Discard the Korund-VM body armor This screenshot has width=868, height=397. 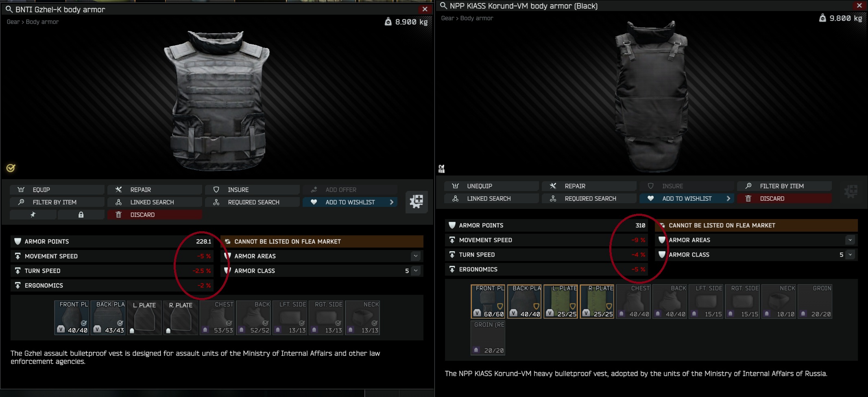click(x=785, y=199)
